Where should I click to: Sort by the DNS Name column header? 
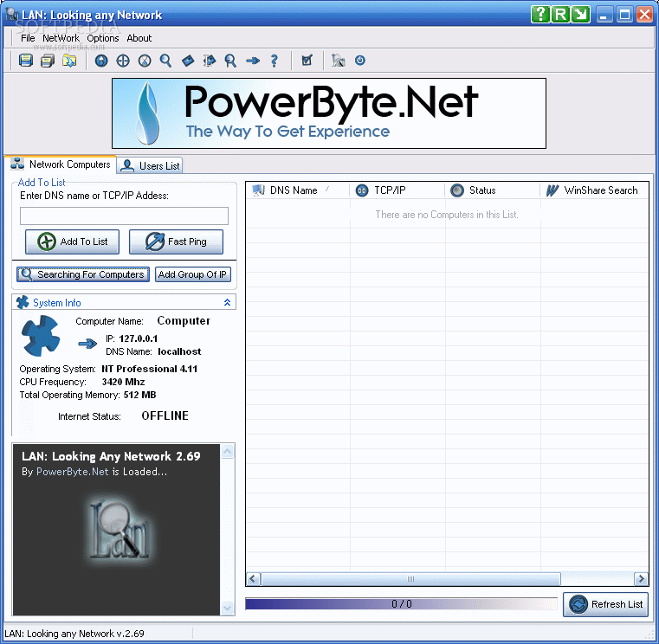[x=298, y=190]
